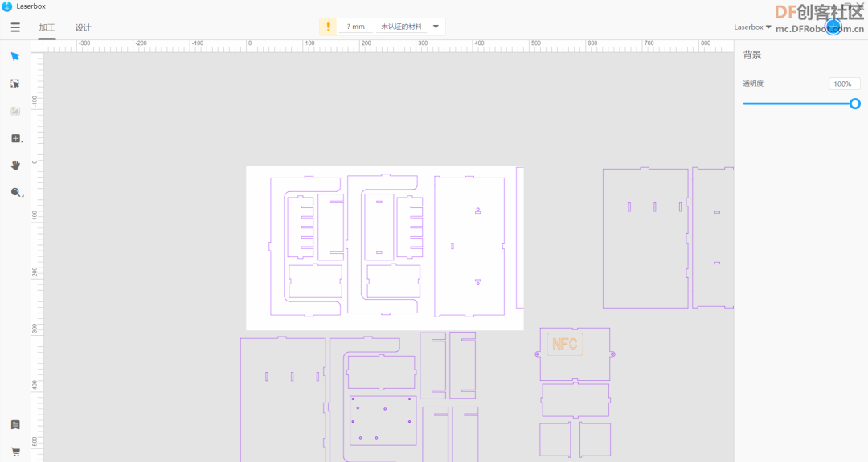Click the yellow material warning icon
868x462 pixels.
click(328, 27)
